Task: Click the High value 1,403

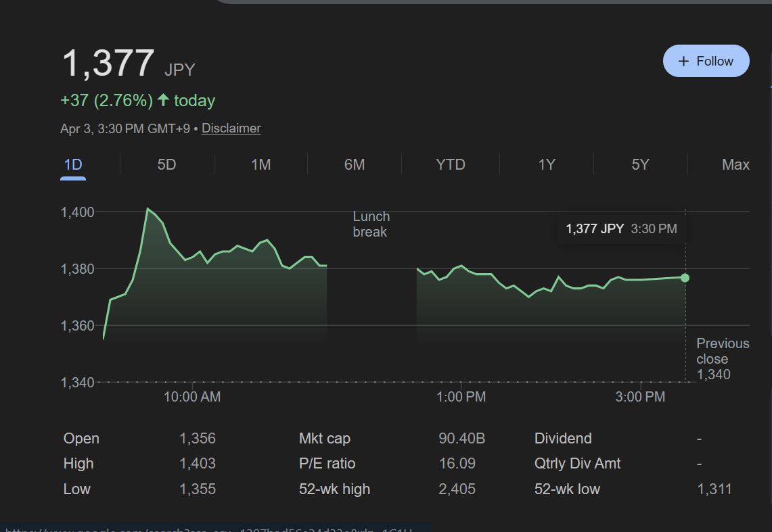Action: (198, 464)
